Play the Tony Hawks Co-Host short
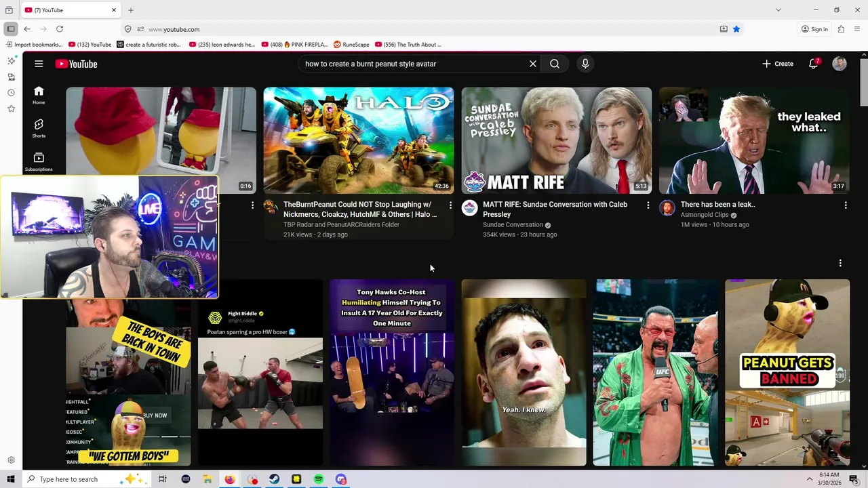This screenshot has height=488, width=868. pyautogui.click(x=392, y=372)
